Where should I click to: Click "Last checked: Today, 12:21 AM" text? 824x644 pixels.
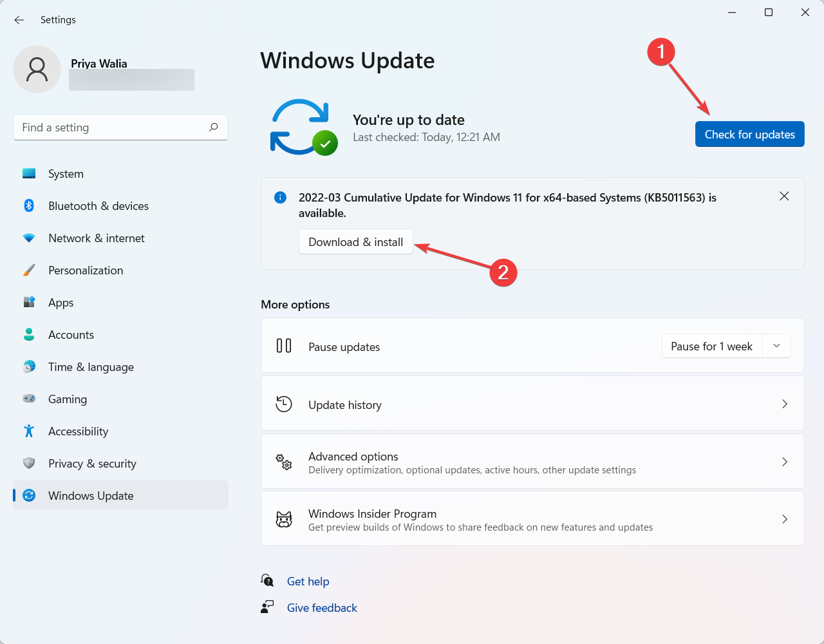point(426,137)
